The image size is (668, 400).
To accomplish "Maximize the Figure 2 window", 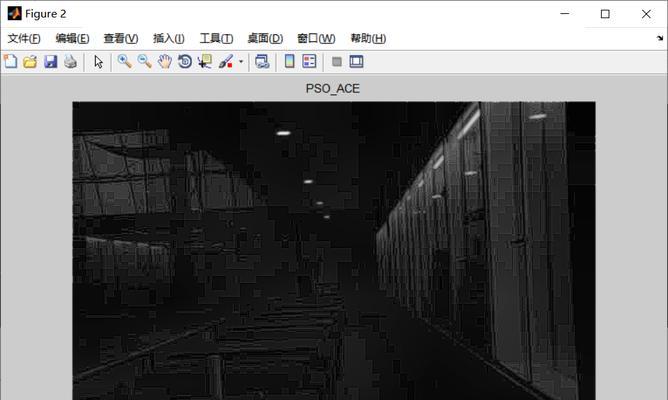I will coord(605,14).
